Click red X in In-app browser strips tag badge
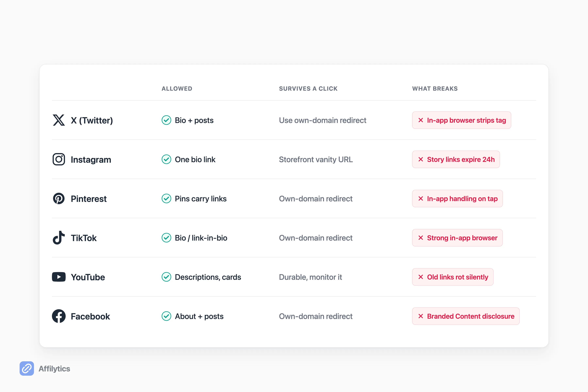Image resolution: width=588 pixels, height=392 pixels. (x=421, y=120)
